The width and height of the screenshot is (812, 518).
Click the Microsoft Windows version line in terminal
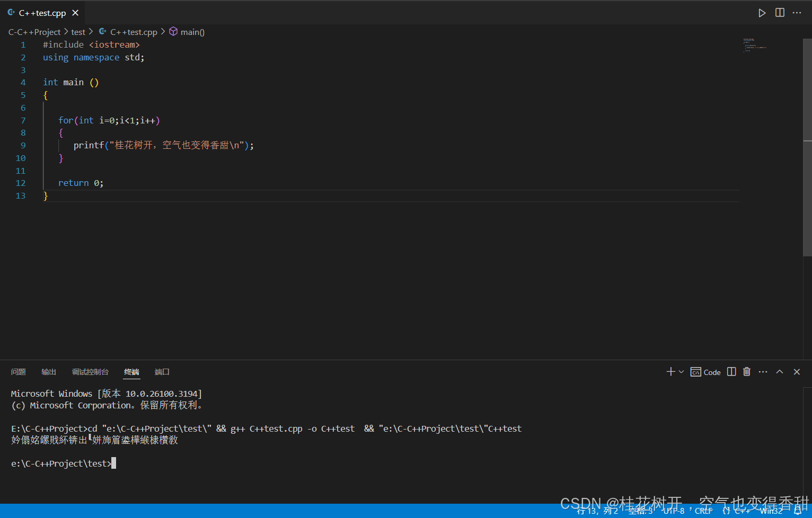pos(107,394)
